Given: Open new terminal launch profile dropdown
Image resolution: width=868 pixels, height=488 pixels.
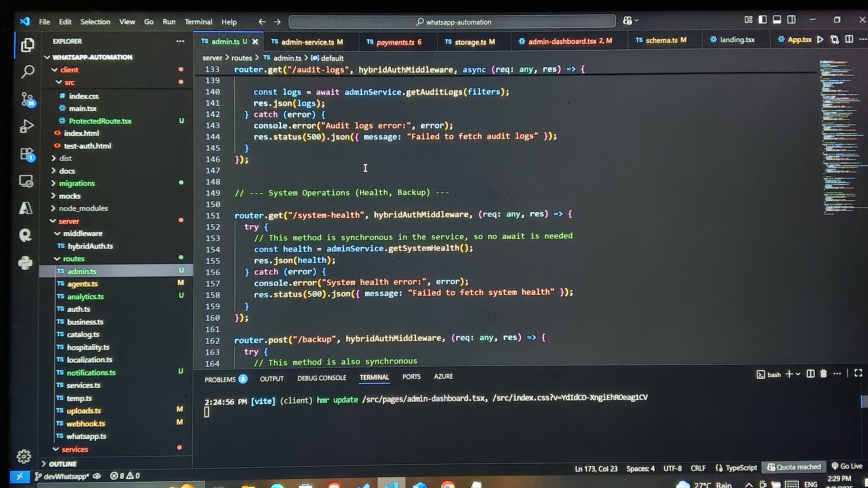Looking at the screenshot, I should tap(798, 374).
